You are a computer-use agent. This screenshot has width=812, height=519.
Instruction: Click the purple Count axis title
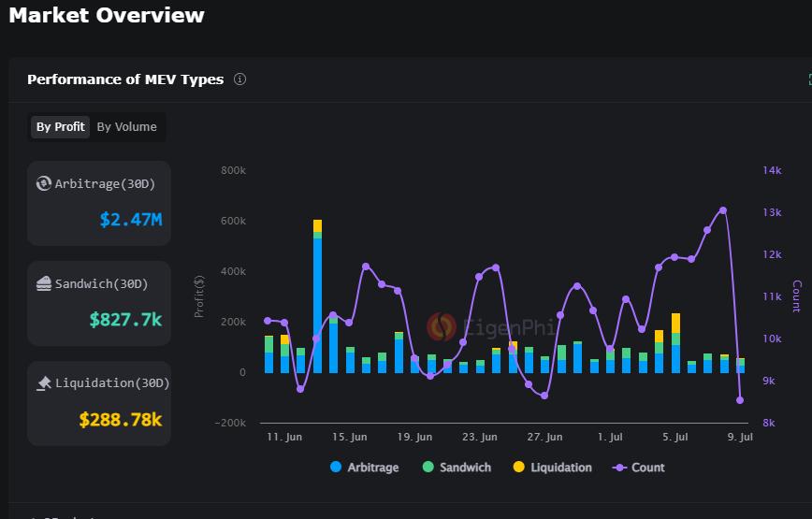(797, 296)
